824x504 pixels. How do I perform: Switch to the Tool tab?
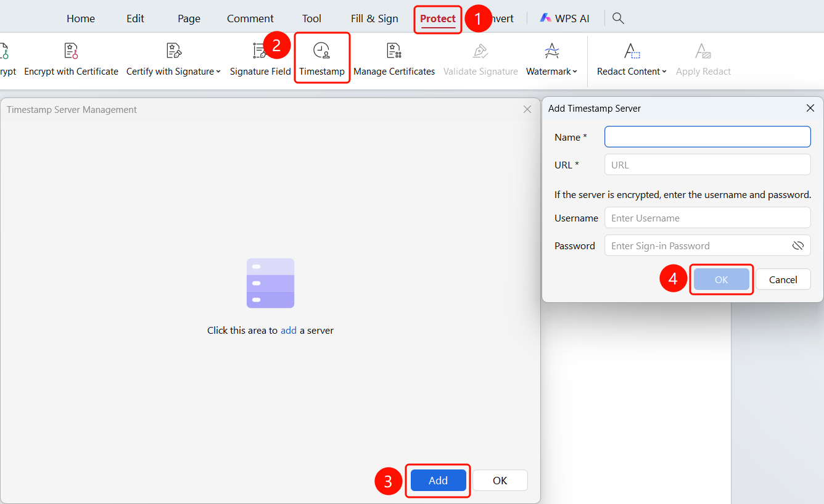312,19
